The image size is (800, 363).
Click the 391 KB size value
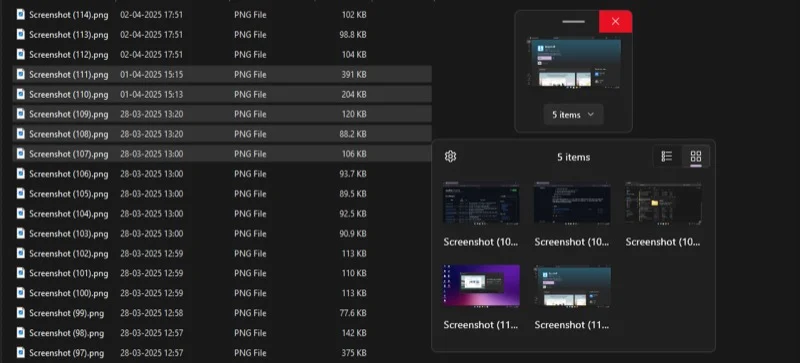click(354, 75)
